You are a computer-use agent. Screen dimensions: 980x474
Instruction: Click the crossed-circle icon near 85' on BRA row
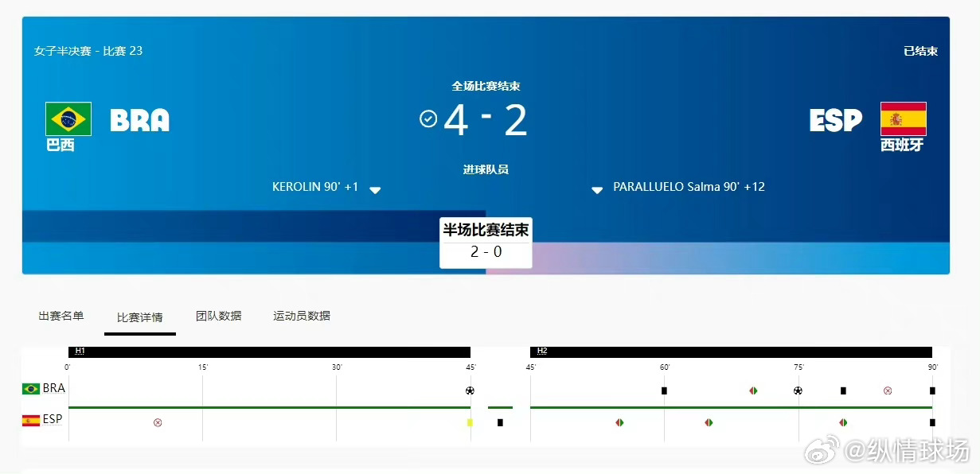coord(888,390)
